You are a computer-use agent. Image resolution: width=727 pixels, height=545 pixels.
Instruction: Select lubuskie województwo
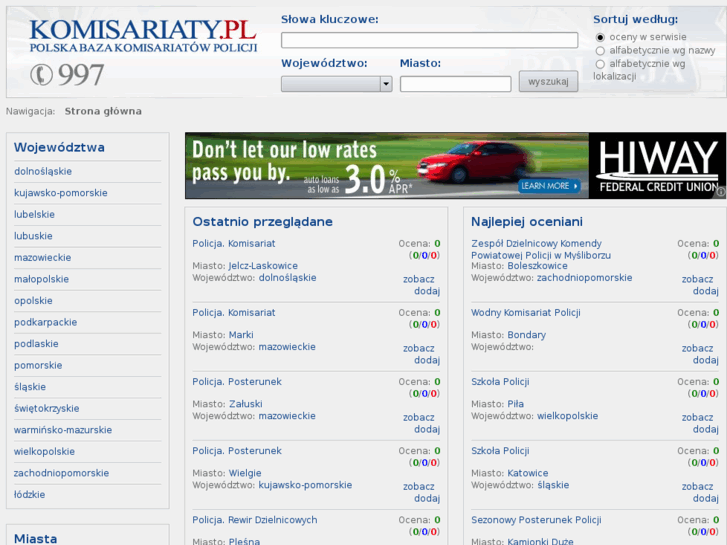(x=33, y=236)
